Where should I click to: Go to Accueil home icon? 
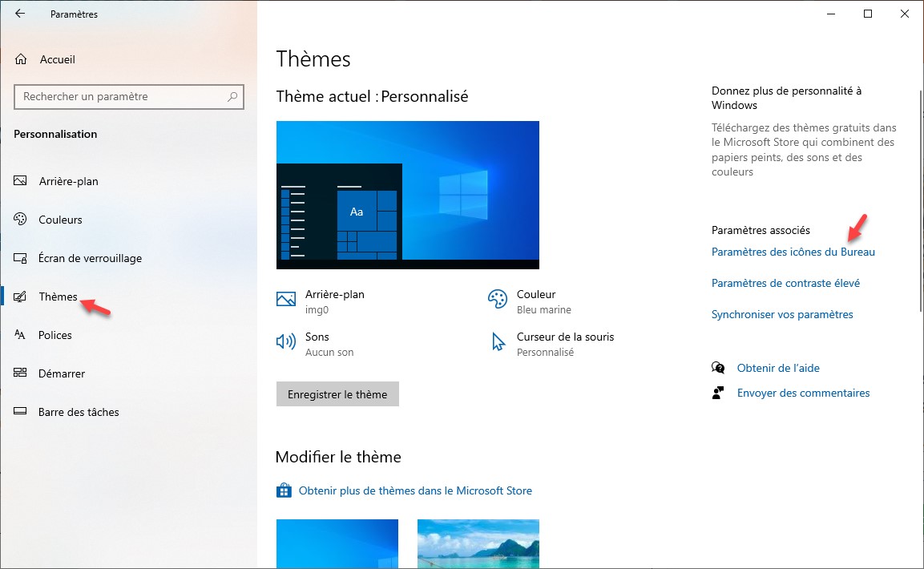[x=22, y=59]
